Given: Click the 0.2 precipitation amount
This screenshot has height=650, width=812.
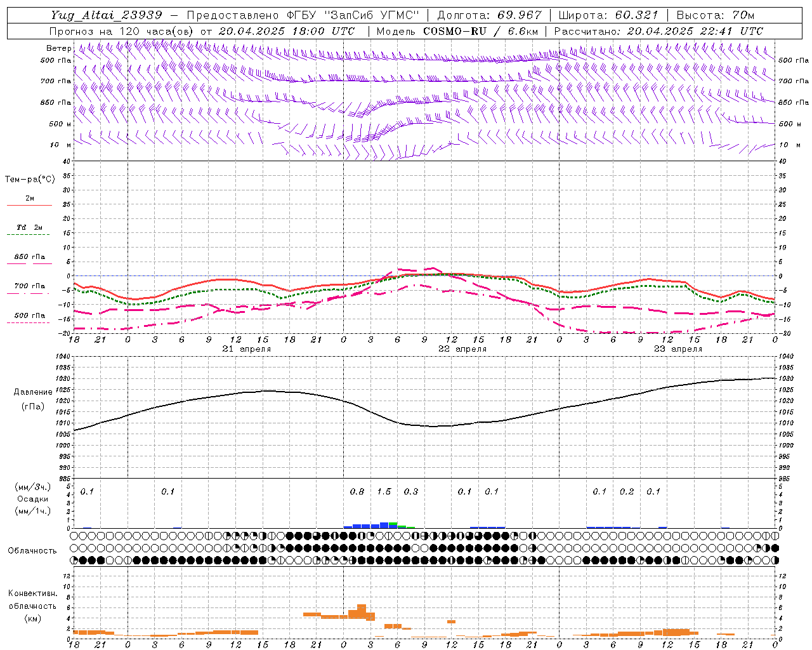Looking at the screenshot, I should pos(627,492).
